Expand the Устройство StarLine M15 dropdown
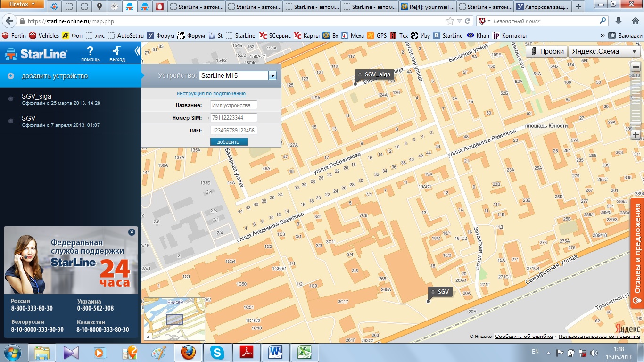This screenshot has width=644, height=362. coord(272,75)
